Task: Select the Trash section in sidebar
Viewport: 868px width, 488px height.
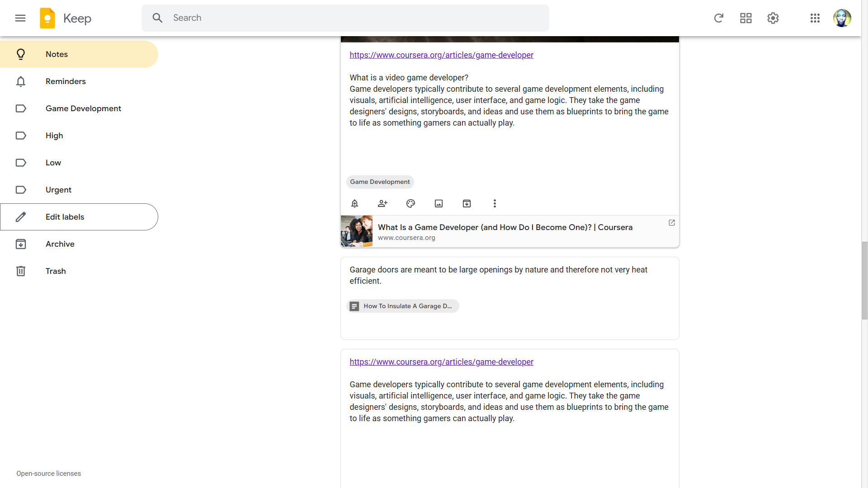Action: tap(56, 271)
